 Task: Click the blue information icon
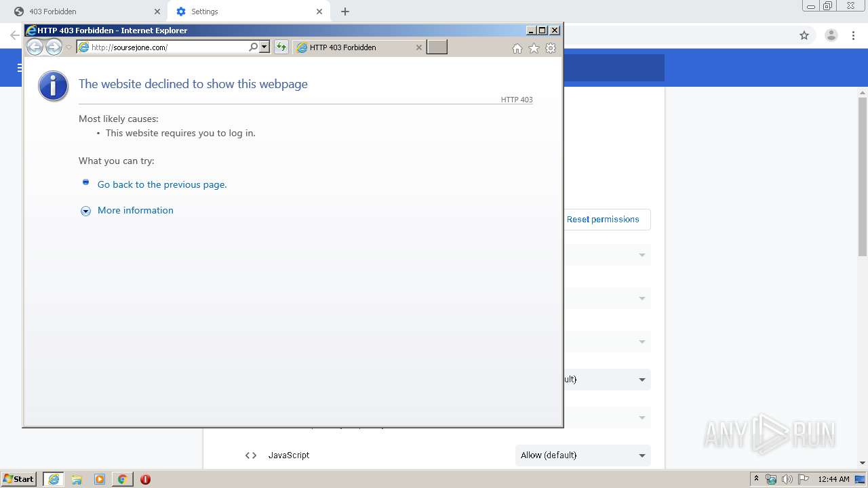53,86
